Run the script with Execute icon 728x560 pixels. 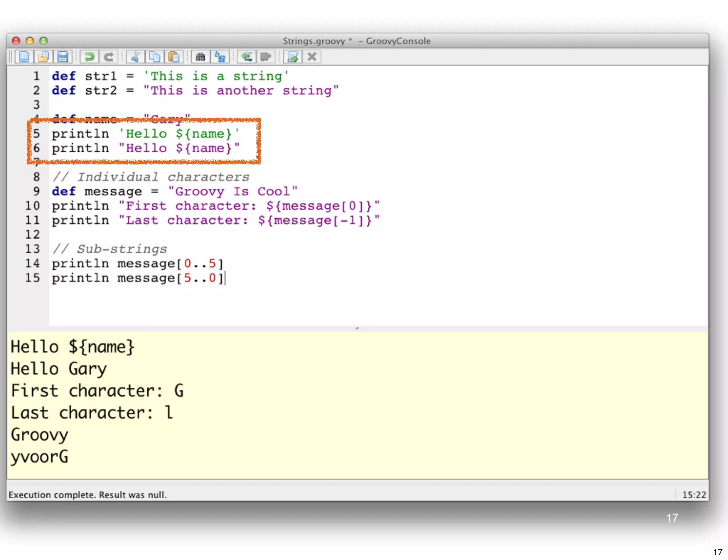click(293, 57)
